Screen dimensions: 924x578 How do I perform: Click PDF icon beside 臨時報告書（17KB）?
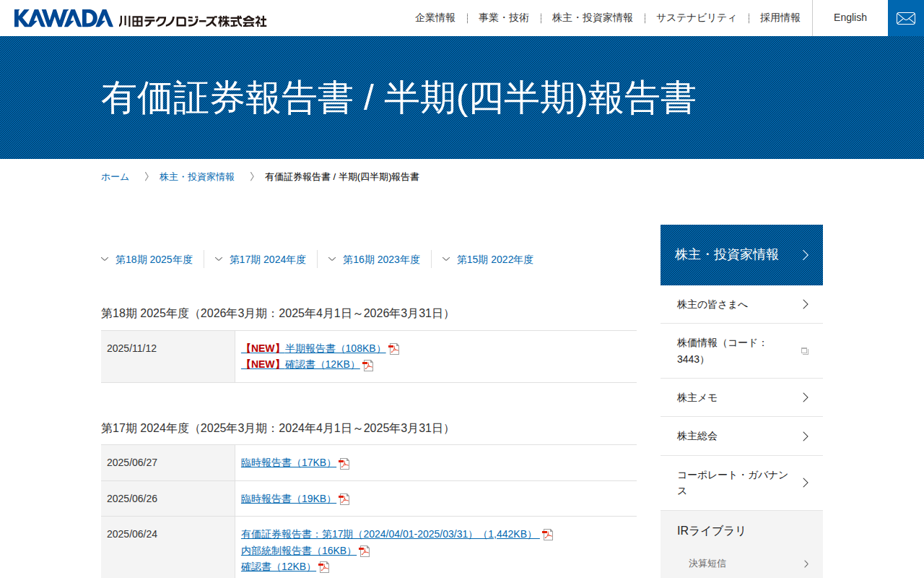[344, 464]
